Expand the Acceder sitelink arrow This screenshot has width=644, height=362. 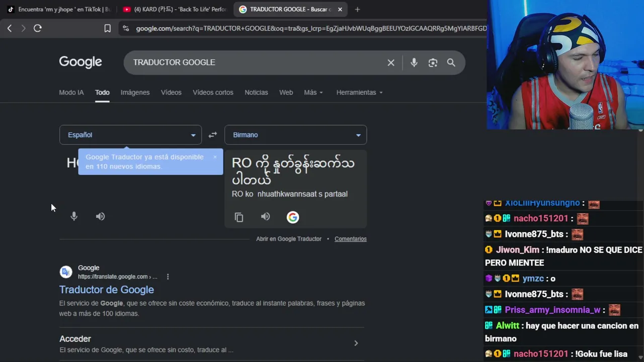pos(356,343)
